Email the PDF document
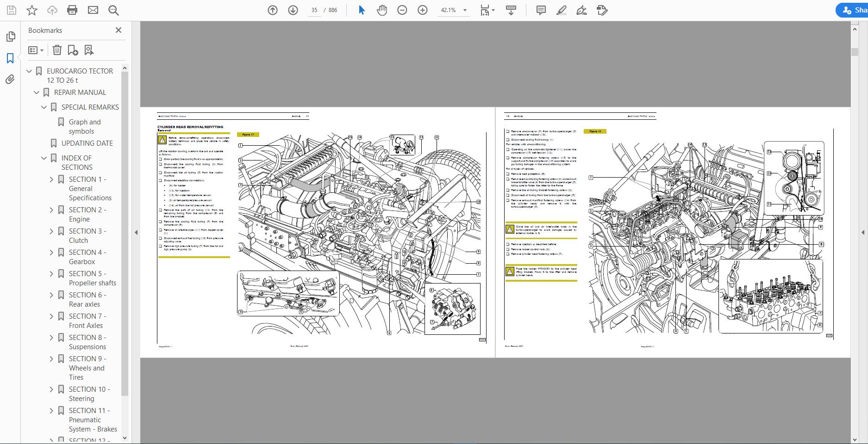 93,10
